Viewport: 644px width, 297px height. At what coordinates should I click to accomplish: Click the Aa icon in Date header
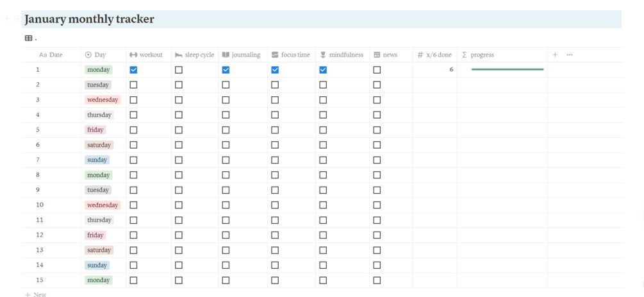(43, 55)
